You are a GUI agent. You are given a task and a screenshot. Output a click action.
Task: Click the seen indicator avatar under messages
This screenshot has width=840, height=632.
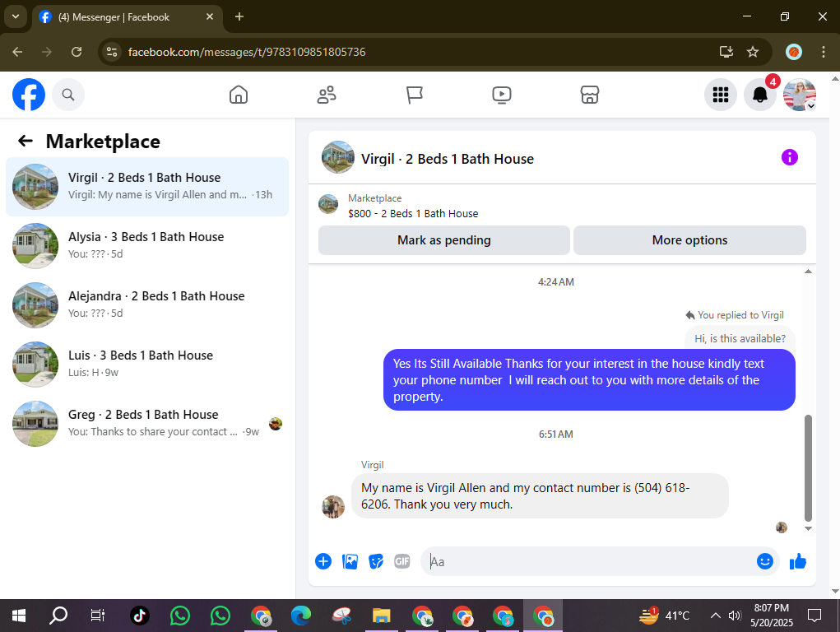[x=782, y=527]
